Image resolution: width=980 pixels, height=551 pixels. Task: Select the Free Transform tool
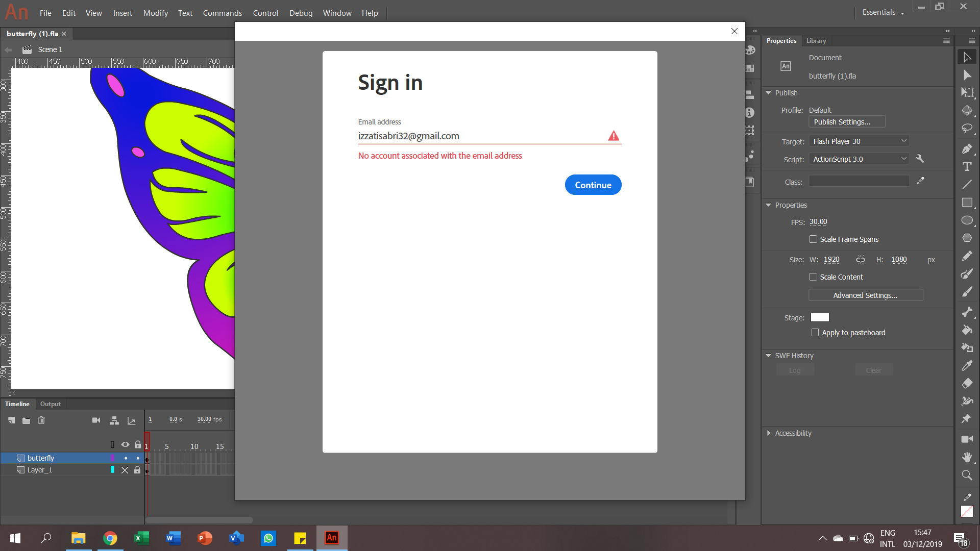click(x=967, y=93)
